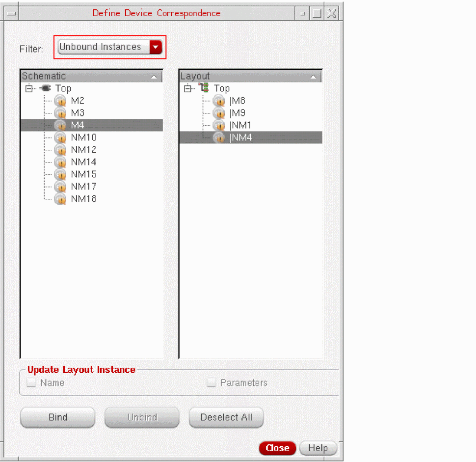Sort the Schematic column header arrow

pyautogui.click(x=154, y=77)
